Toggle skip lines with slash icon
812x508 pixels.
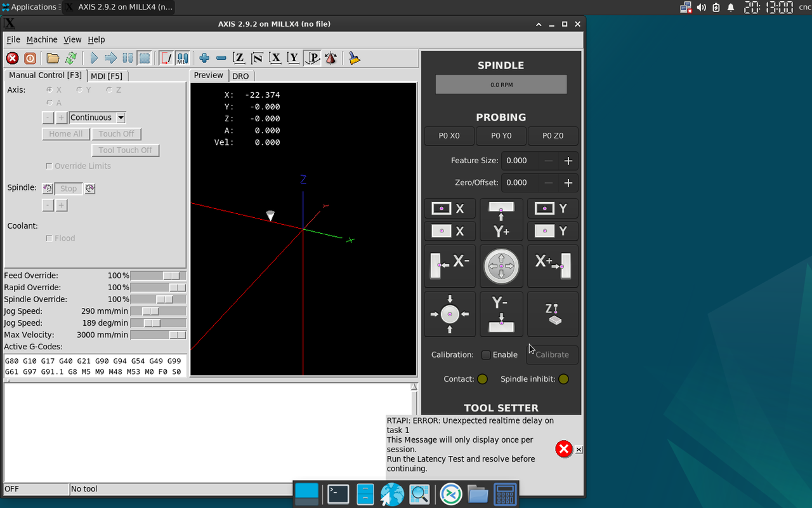click(x=166, y=58)
